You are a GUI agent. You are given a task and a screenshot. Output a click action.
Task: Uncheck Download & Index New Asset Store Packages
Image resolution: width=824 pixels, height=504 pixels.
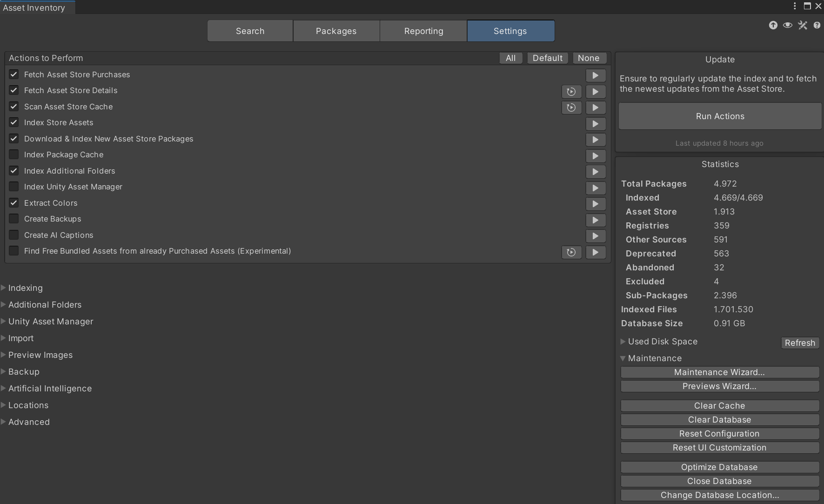coord(14,139)
